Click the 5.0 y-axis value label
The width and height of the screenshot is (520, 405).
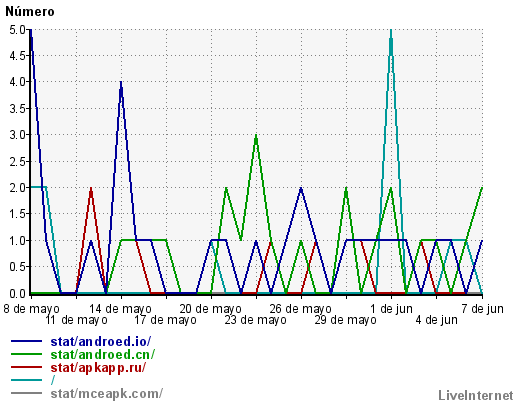pyautogui.click(x=17, y=30)
